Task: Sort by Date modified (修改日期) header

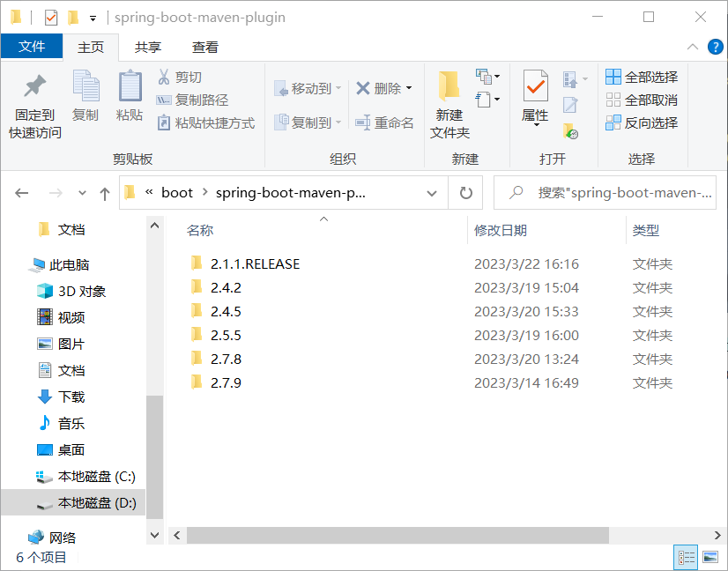Action: point(500,230)
